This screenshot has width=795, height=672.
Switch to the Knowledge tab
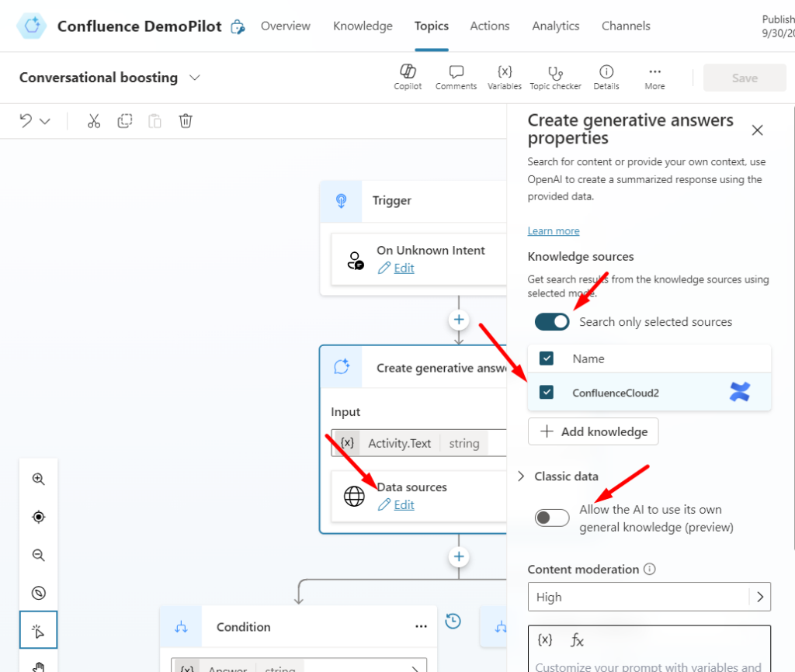[363, 26]
